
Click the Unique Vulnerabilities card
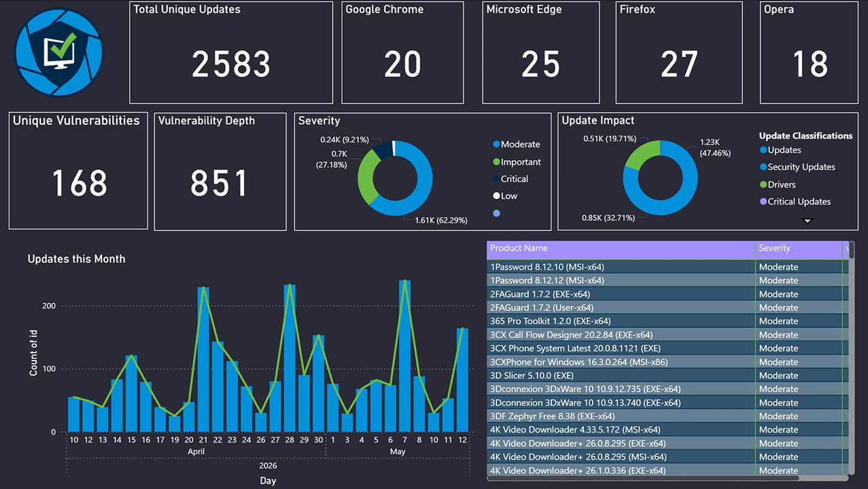78,170
